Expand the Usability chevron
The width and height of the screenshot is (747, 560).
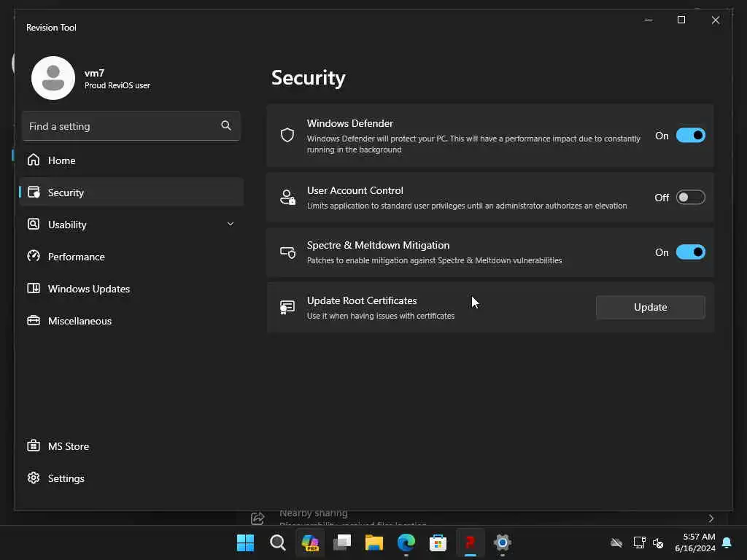[x=230, y=224]
